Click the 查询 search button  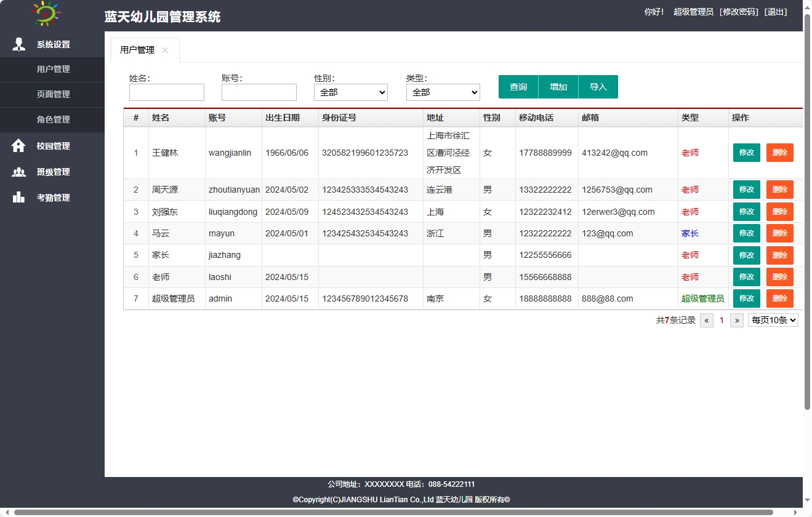coord(518,87)
